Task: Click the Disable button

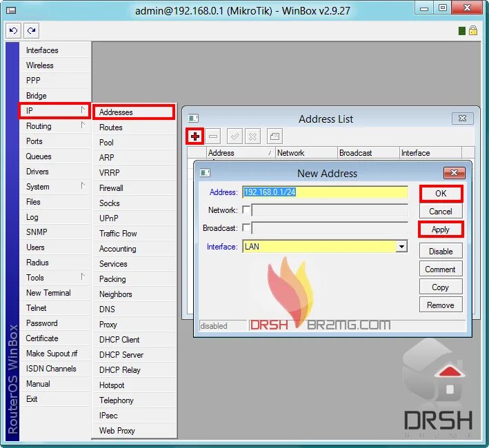Action: (x=441, y=252)
